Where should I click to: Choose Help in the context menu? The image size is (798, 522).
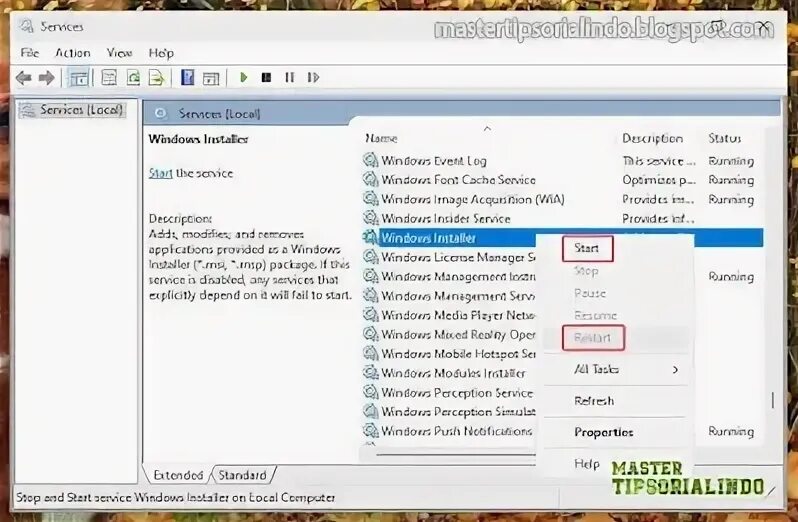[x=587, y=464]
